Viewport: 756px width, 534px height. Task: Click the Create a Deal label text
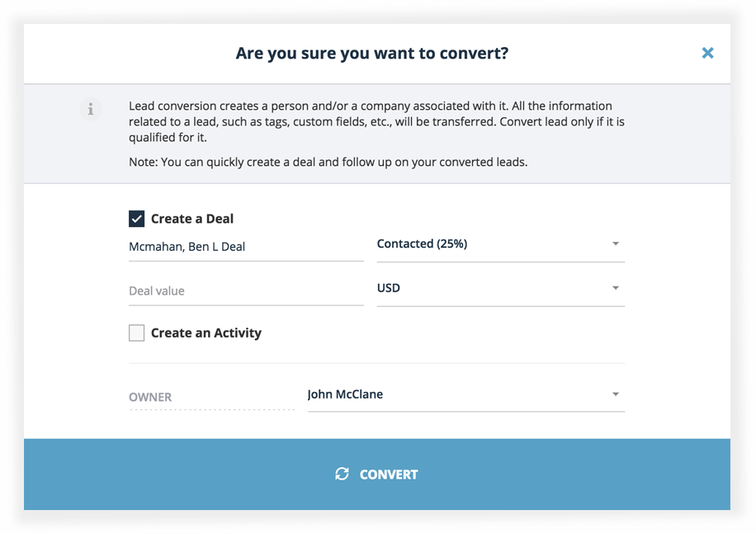tap(192, 219)
